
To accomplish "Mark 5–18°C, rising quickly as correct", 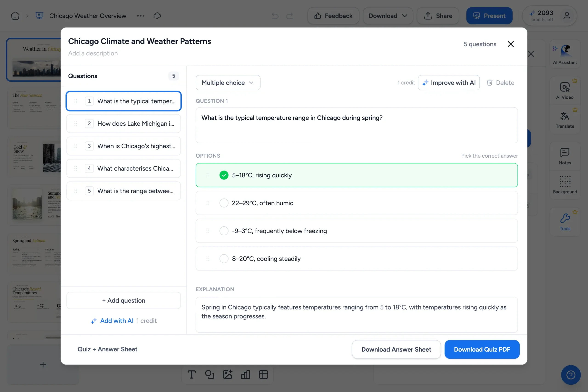I will (224, 175).
